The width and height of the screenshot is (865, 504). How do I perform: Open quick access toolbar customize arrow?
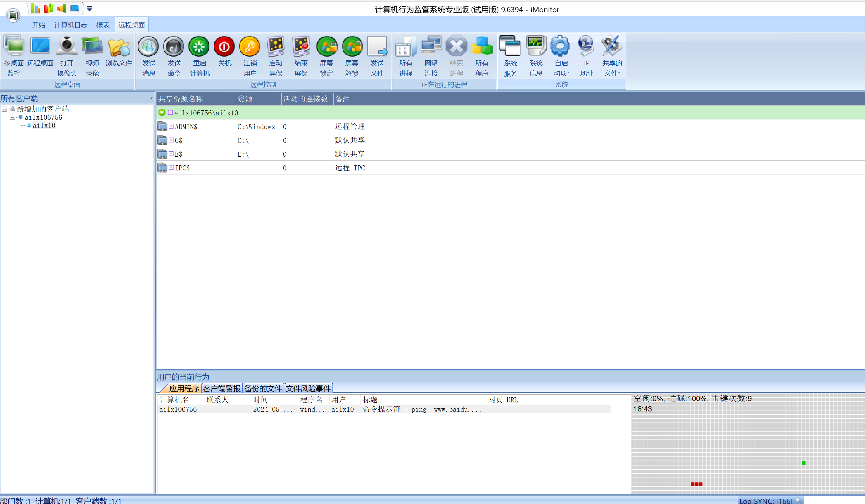[x=89, y=8]
